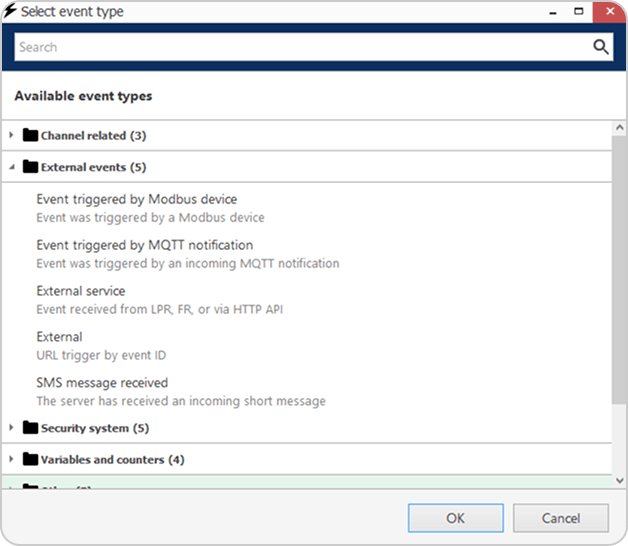Image resolution: width=628 pixels, height=546 pixels.
Task: Click the Variables and counters folder icon
Action: [x=30, y=460]
